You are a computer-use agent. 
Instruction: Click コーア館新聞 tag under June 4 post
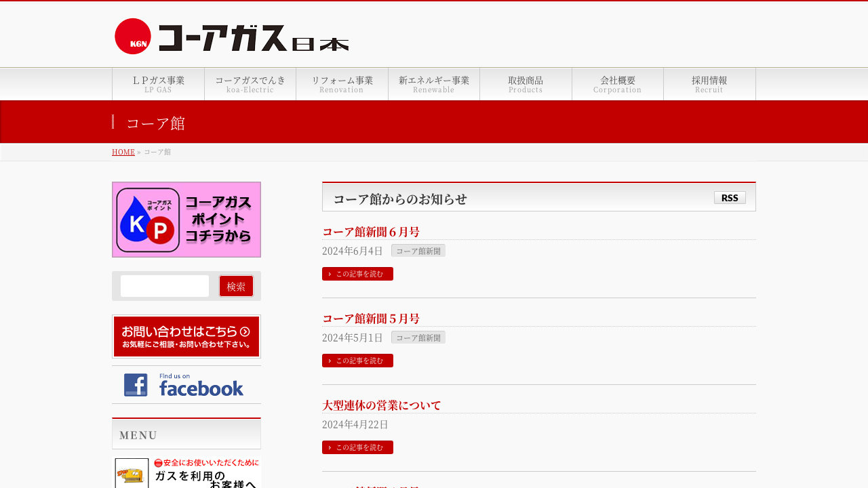point(418,251)
